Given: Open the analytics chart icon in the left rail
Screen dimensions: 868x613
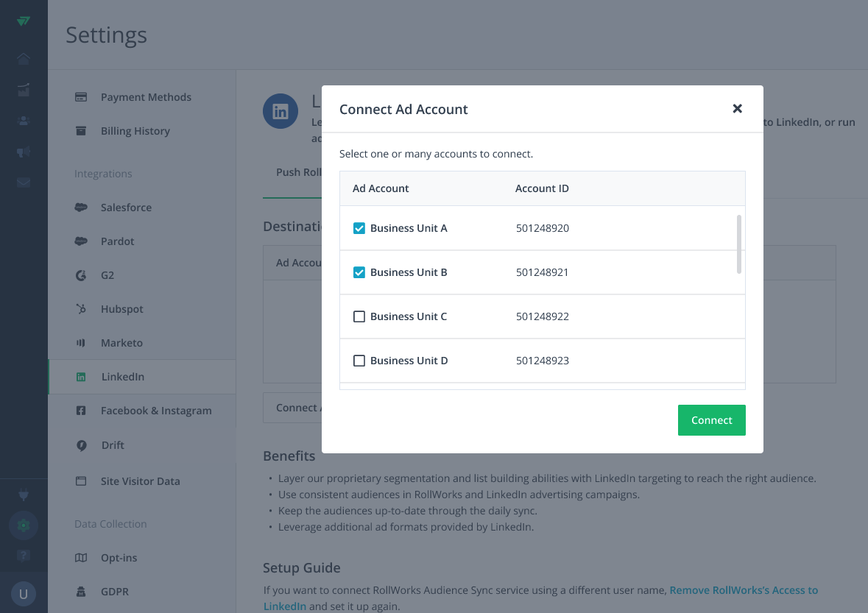Looking at the screenshot, I should point(24,90).
